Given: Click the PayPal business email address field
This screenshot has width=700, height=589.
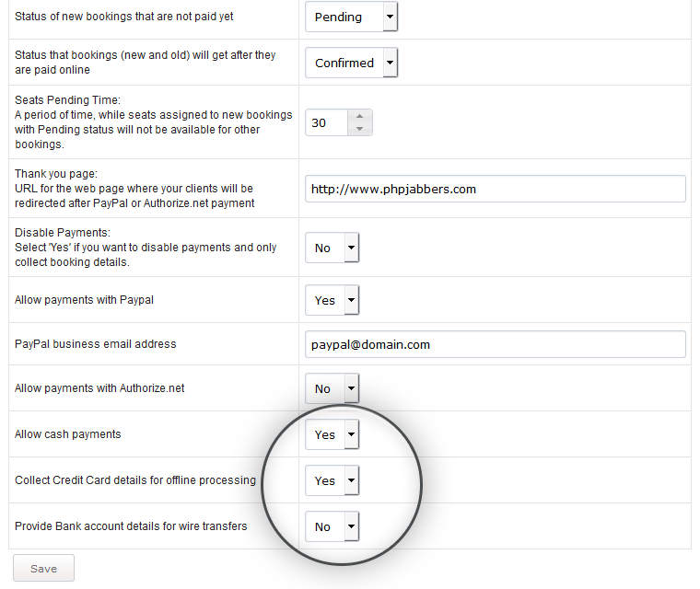Looking at the screenshot, I should pos(496,344).
